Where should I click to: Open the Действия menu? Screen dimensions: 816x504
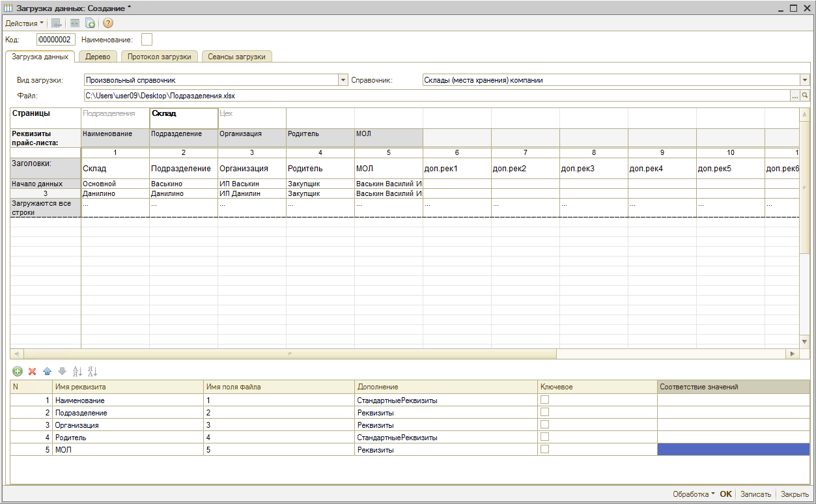(x=24, y=23)
